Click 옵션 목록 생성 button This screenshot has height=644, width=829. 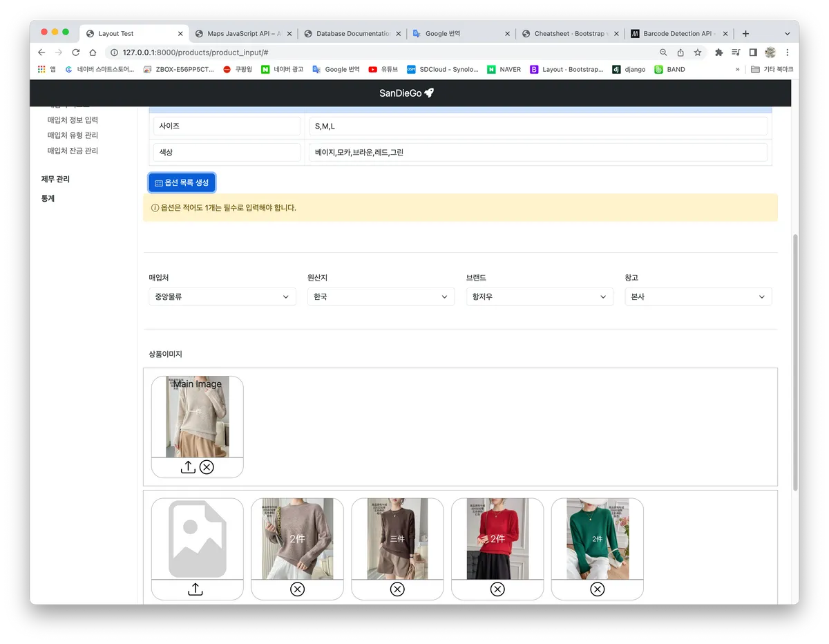[x=182, y=182]
